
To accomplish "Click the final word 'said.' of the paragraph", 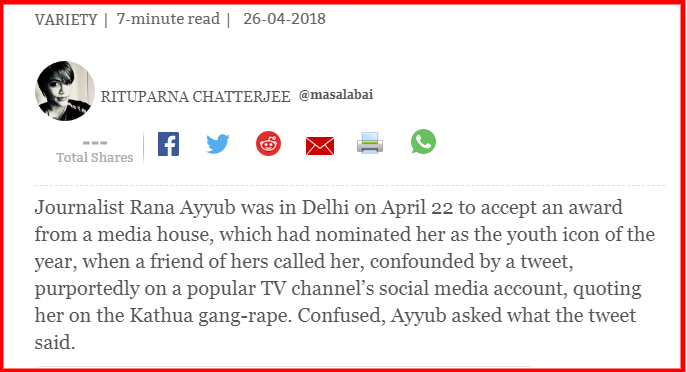I will tap(55, 343).
